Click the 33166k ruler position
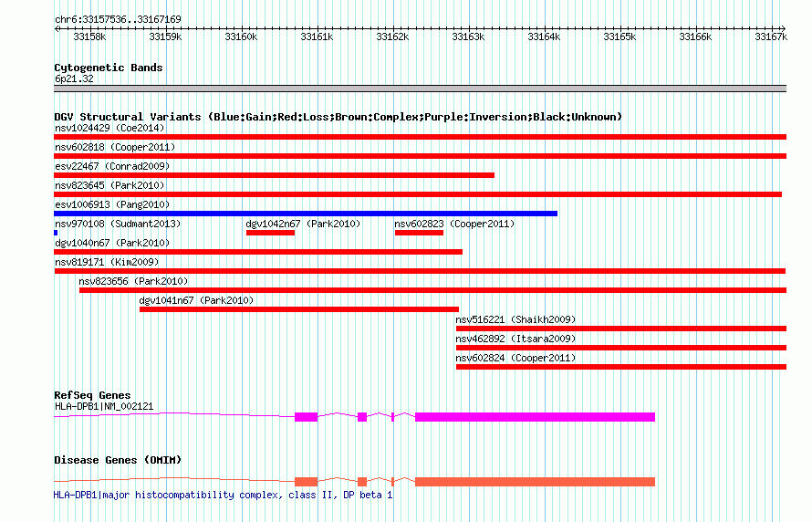This screenshot has height=522, width=812. coord(695,37)
